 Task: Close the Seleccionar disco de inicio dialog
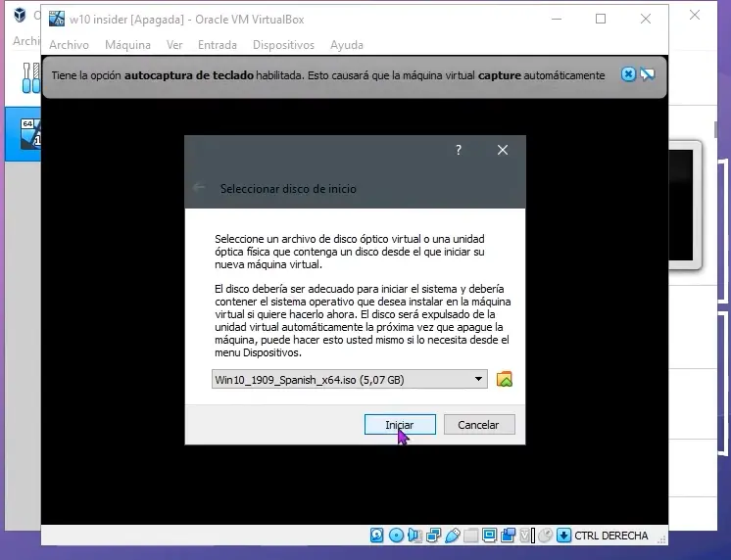(503, 150)
